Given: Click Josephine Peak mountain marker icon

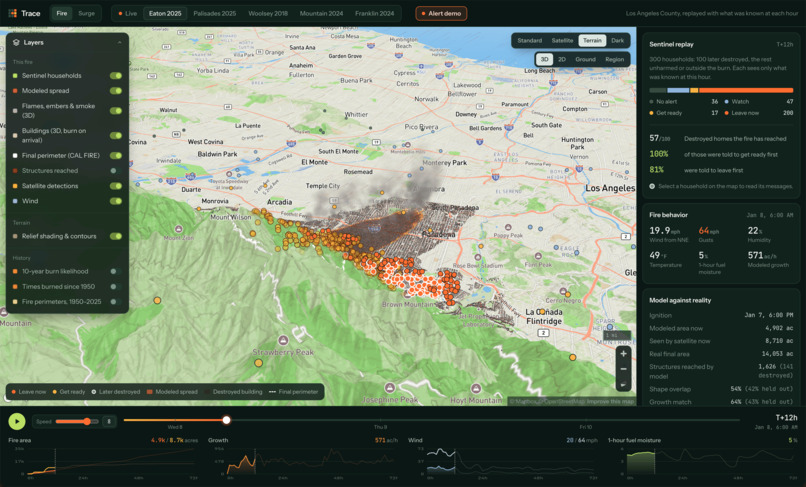Looking at the screenshot, I should [390, 388].
